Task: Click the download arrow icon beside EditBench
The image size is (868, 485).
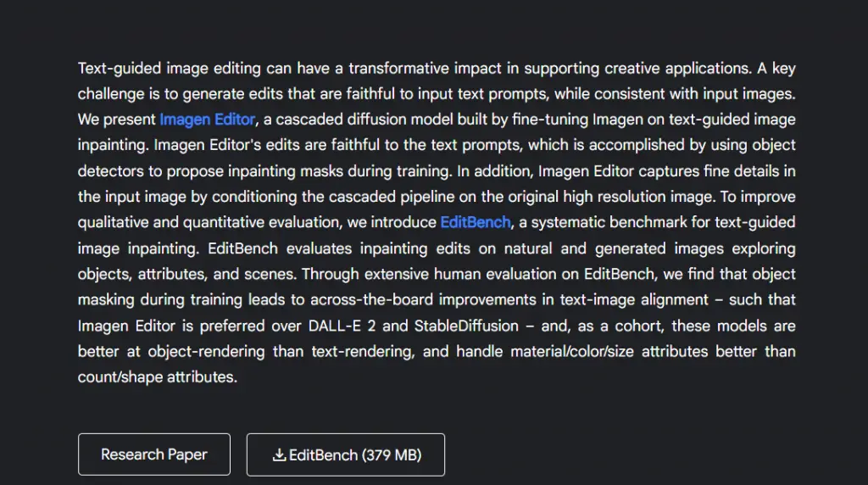Action: pyautogui.click(x=279, y=455)
